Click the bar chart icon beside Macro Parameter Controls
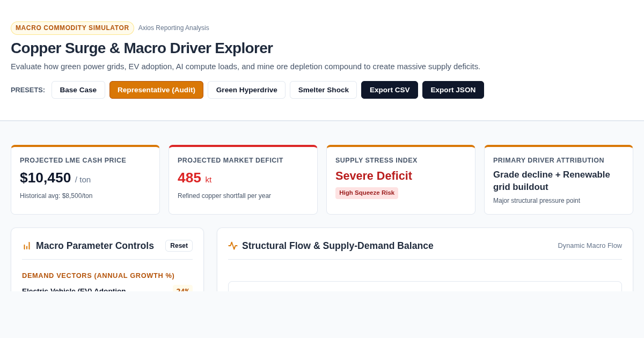 (x=27, y=246)
